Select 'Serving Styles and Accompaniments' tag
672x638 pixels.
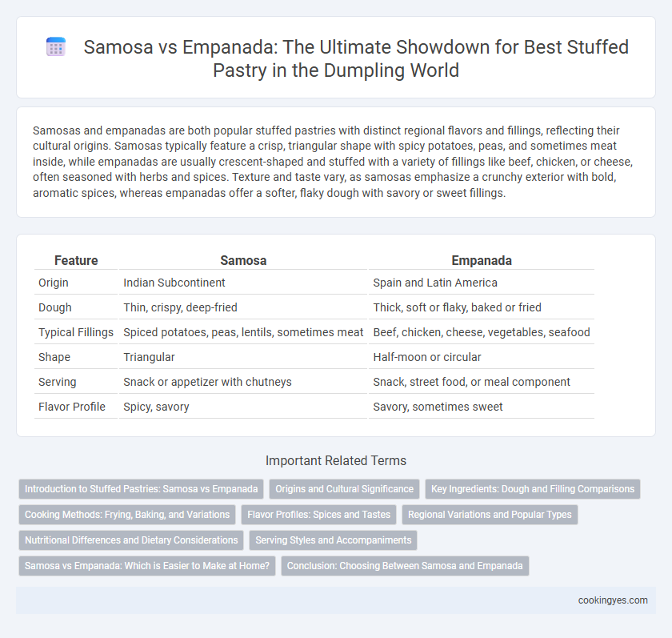(x=333, y=540)
